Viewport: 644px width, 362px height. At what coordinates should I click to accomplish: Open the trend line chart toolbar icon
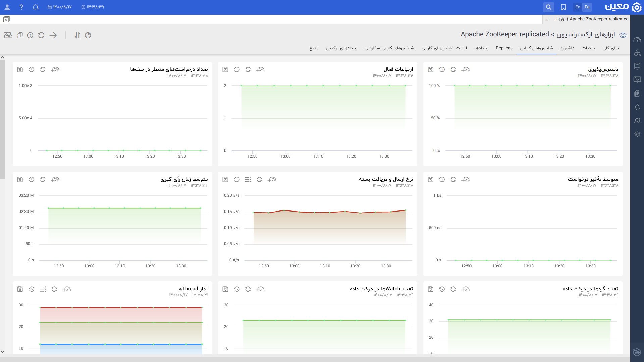(8, 35)
